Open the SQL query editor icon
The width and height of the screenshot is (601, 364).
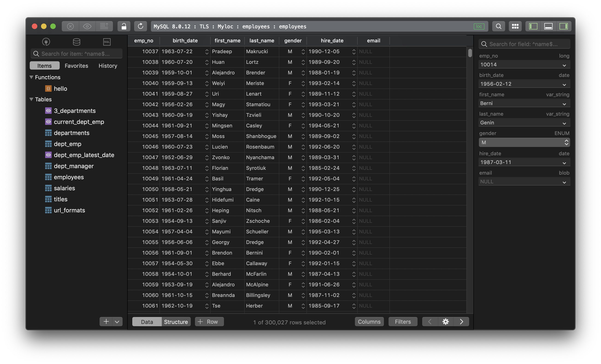107,42
